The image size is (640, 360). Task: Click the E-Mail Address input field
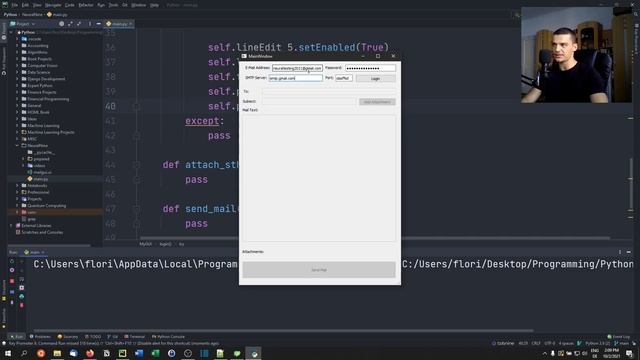pos(297,68)
